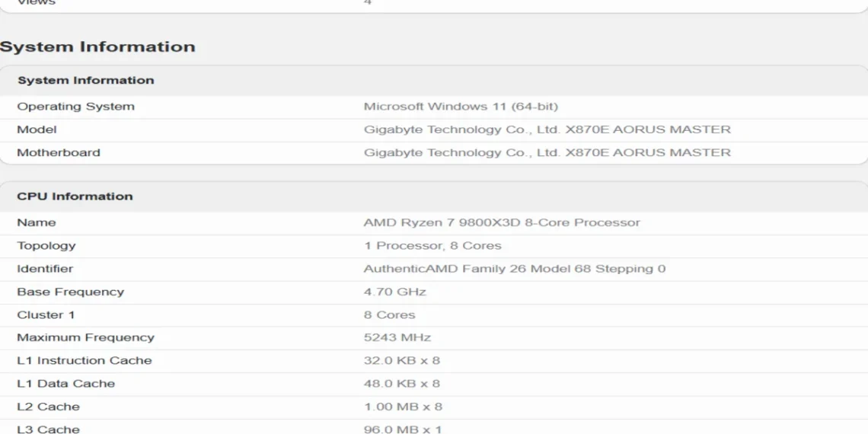
Task: Click the 'Cluster 1' row label
Action: click(46, 315)
